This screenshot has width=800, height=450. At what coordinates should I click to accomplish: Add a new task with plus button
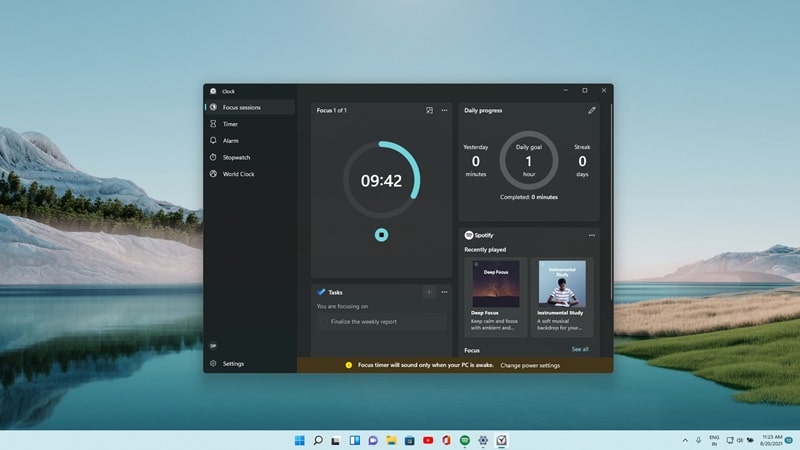(429, 292)
